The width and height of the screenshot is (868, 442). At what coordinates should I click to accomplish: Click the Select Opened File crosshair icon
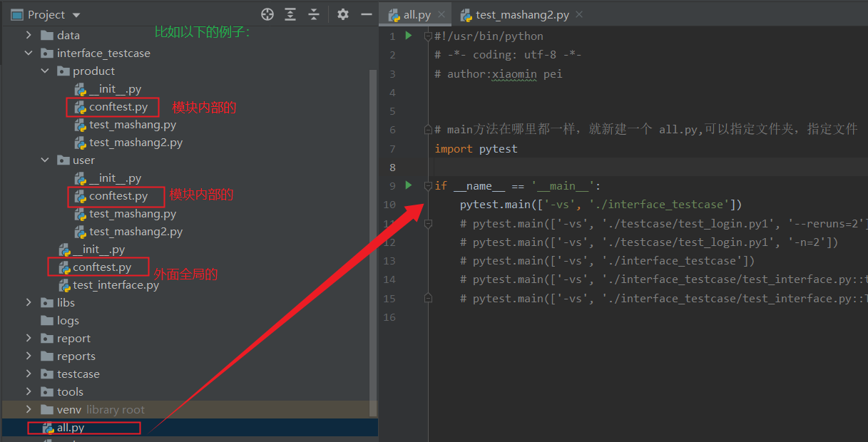[x=267, y=14]
